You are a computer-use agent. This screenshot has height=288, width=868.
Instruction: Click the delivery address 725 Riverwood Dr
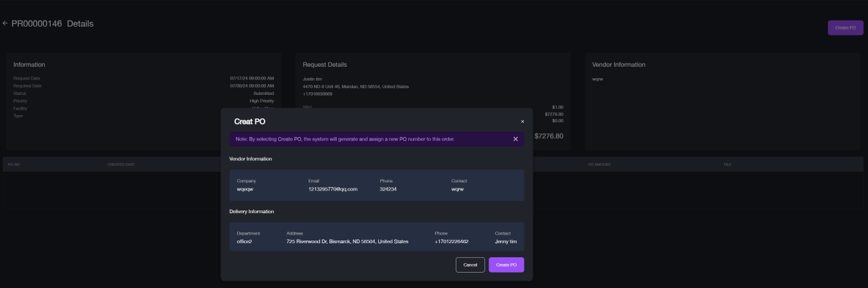(347, 241)
